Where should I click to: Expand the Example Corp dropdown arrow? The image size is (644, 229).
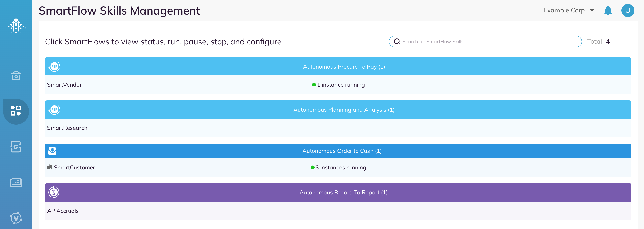click(x=592, y=10)
